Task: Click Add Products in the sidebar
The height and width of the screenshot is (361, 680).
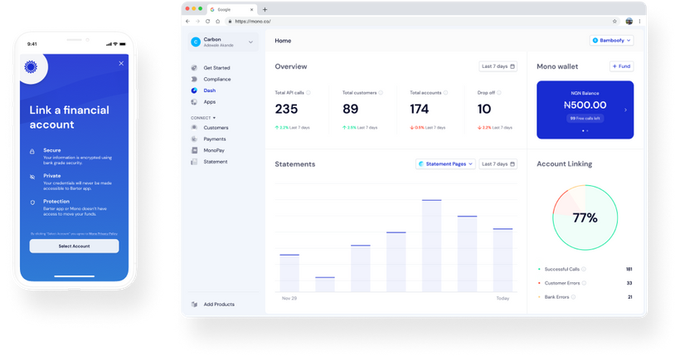Action: (219, 304)
